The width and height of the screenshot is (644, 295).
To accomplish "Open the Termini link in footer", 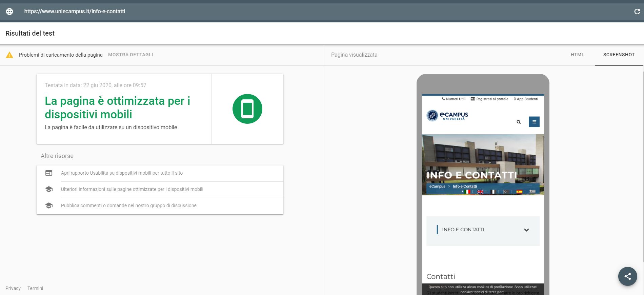I will click(x=35, y=288).
